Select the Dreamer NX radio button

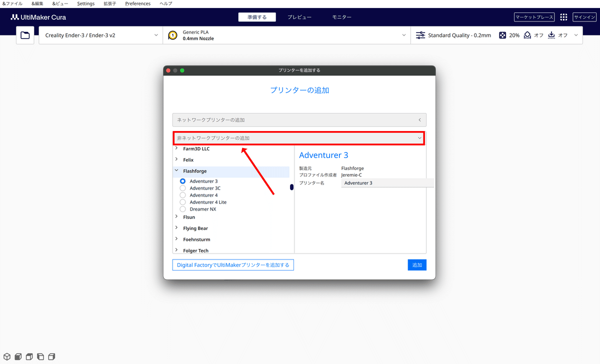click(x=182, y=209)
